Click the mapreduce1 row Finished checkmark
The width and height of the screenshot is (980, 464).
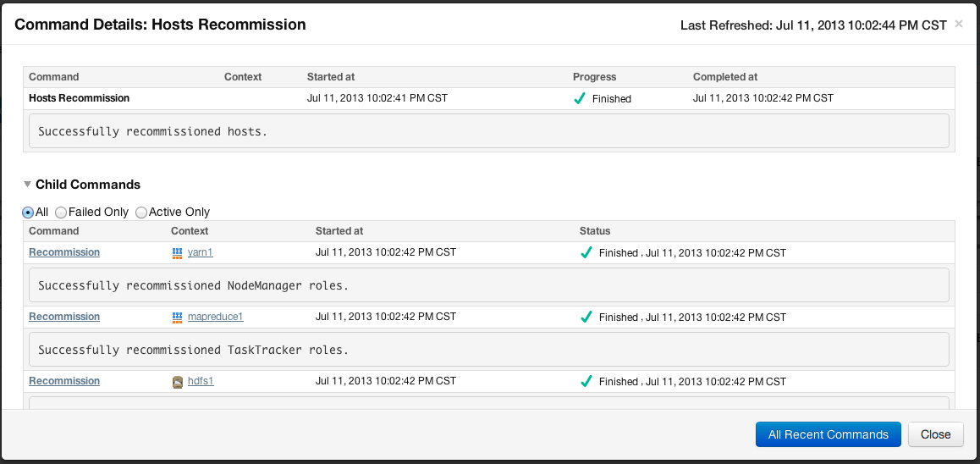point(586,317)
